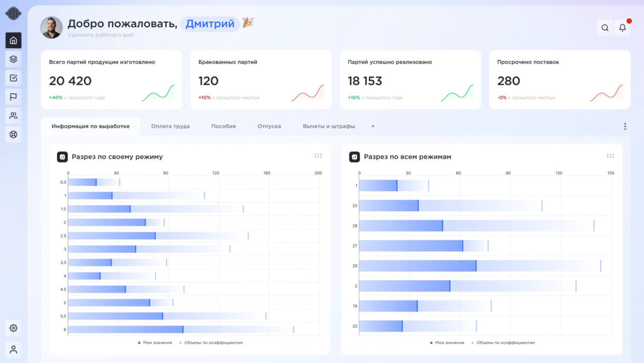
Task: Open the three-dot menu beside tabs
Action: (625, 127)
